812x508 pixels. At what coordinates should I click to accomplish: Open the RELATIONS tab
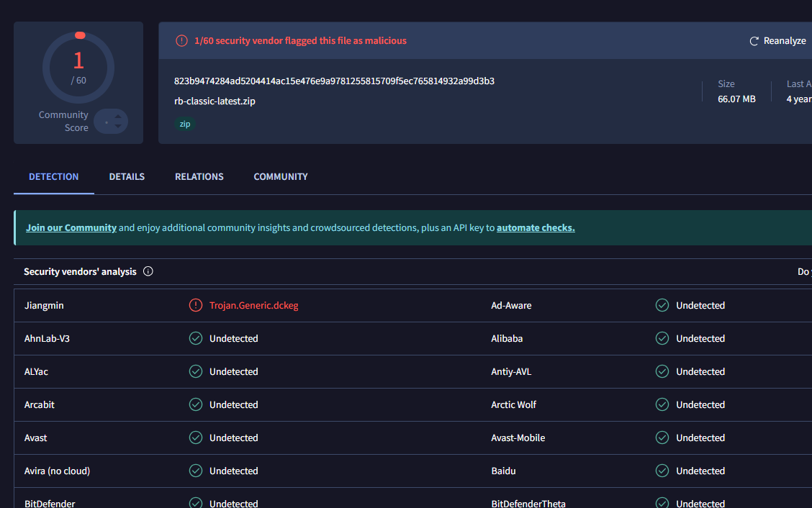(x=199, y=176)
